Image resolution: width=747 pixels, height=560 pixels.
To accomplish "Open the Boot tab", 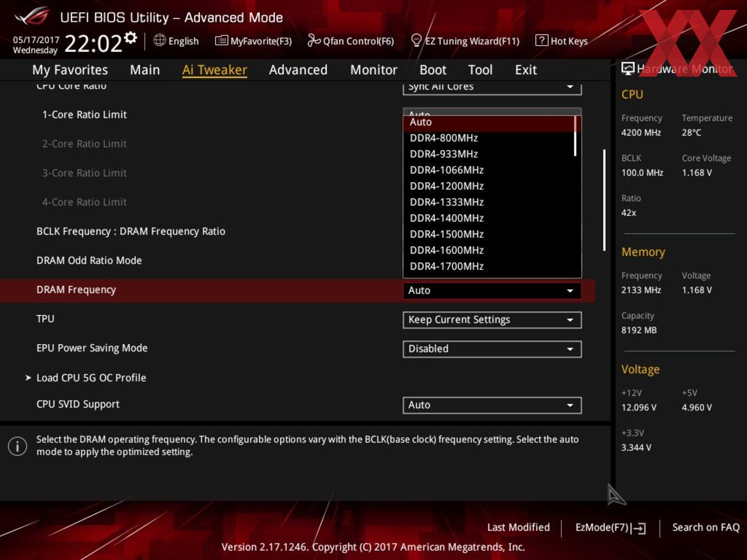I will click(x=433, y=70).
